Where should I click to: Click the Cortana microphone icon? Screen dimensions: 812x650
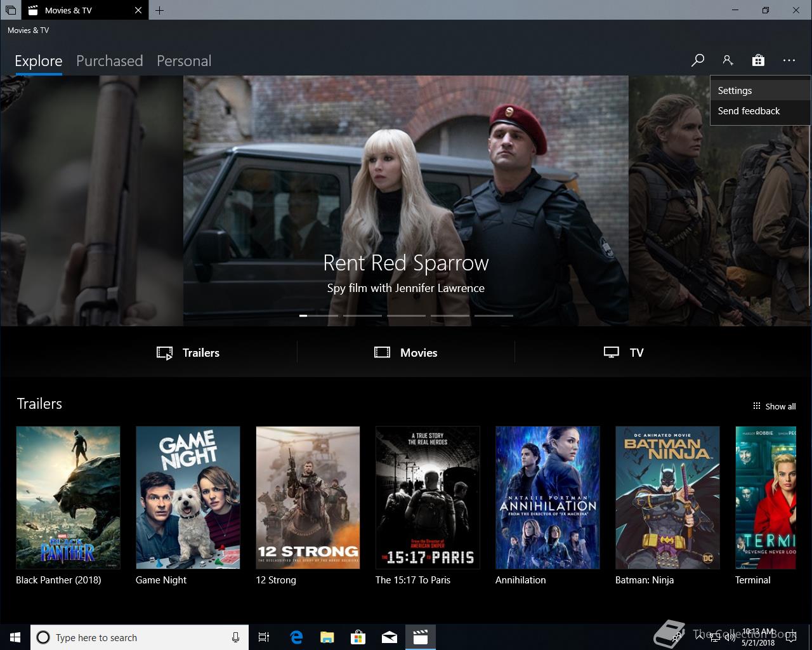(235, 637)
